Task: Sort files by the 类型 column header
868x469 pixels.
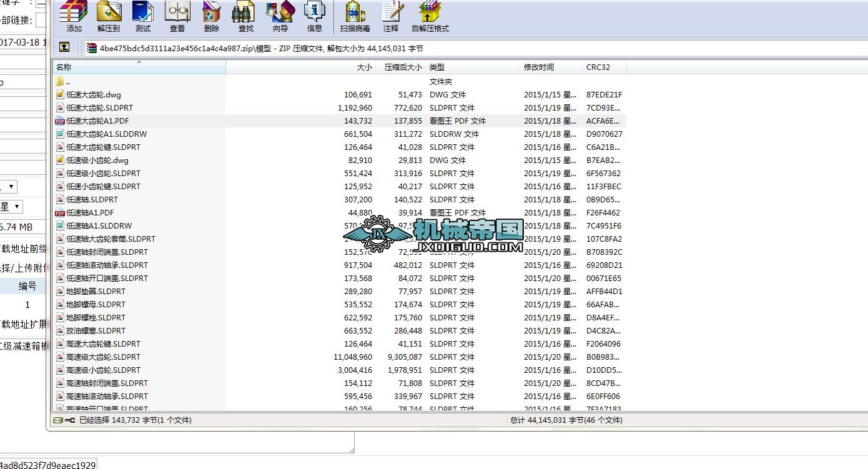Action: click(473, 67)
